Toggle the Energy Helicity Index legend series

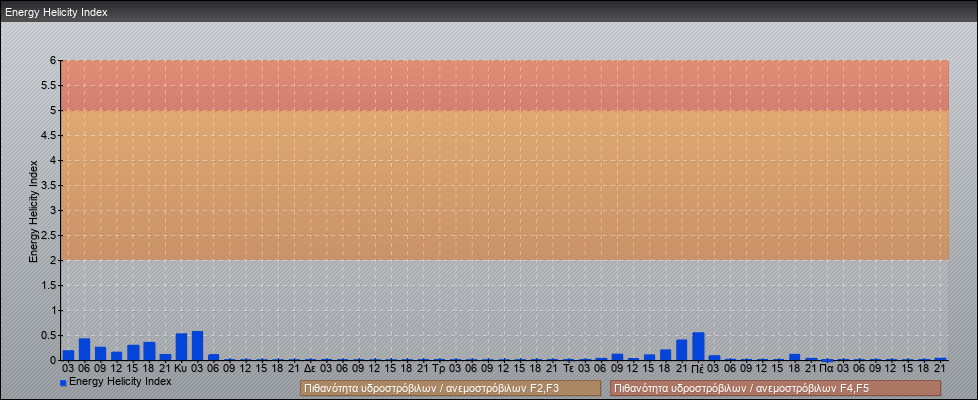(x=115, y=381)
